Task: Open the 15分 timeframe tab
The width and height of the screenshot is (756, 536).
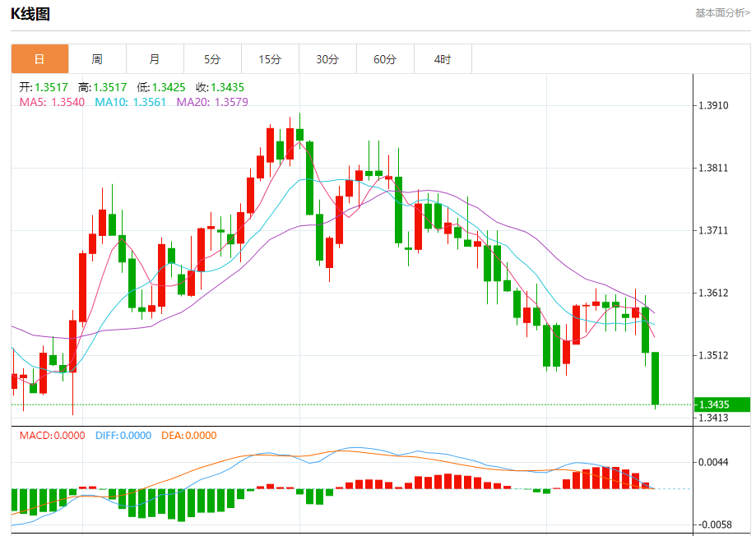Action: pos(270,59)
